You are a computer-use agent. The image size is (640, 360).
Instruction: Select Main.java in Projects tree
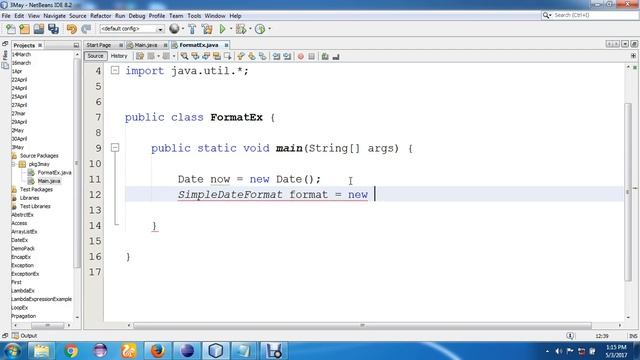click(x=44, y=181)
